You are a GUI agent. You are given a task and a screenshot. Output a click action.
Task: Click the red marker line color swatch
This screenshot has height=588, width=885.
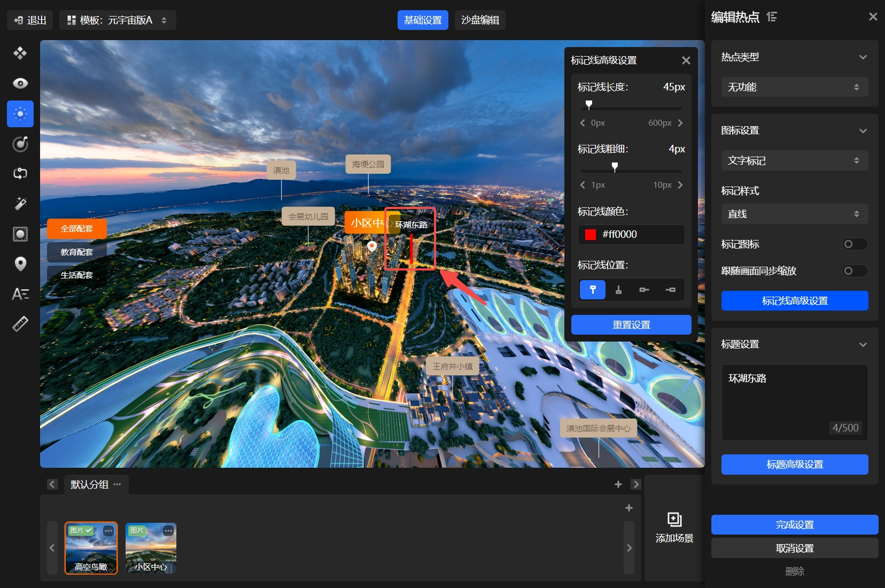[591, 235]
